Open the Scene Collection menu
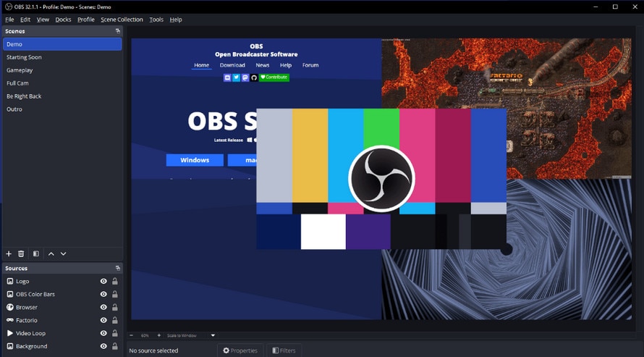 click(122, 20)
